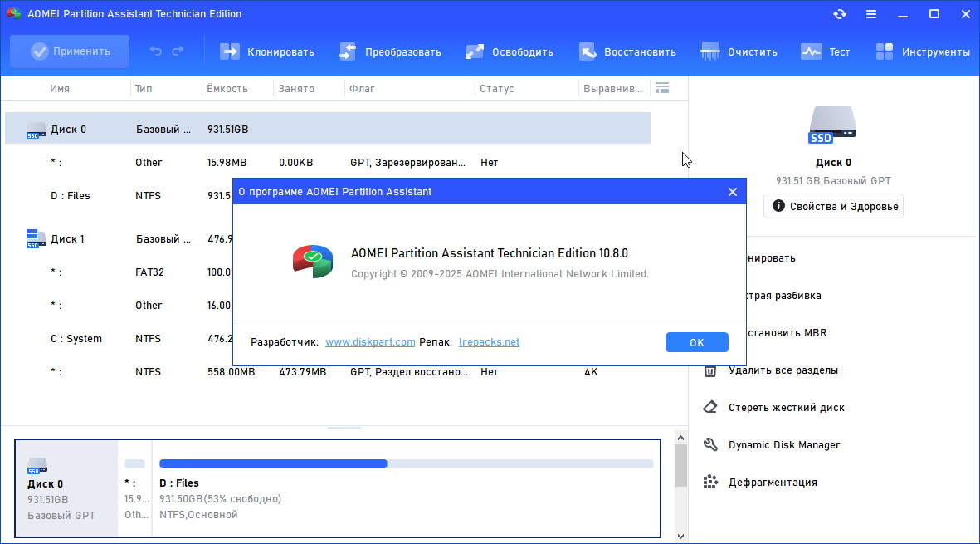This screenshot has height=544, width=980.
Task: Click the Применить apply button
Action: click(70, 51)
